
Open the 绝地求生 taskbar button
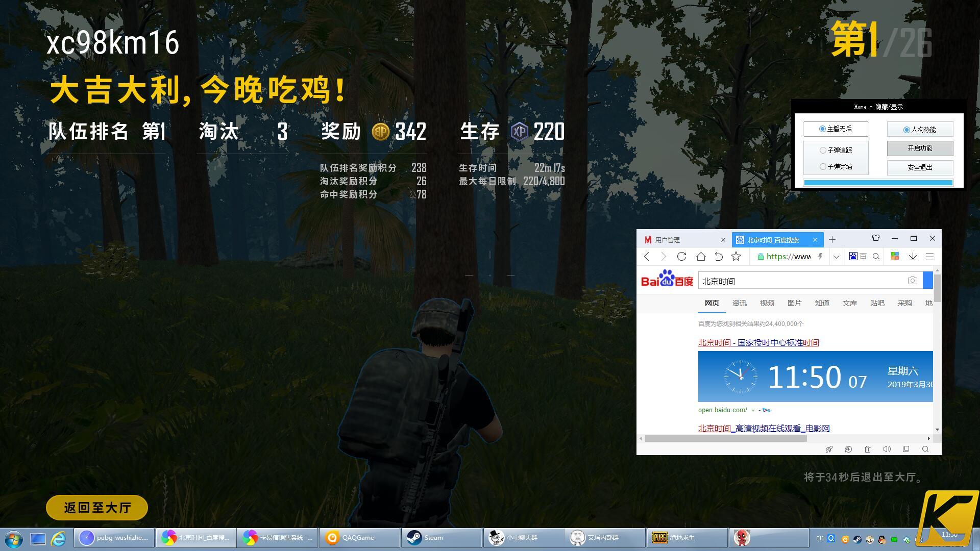tap(687, 538)
